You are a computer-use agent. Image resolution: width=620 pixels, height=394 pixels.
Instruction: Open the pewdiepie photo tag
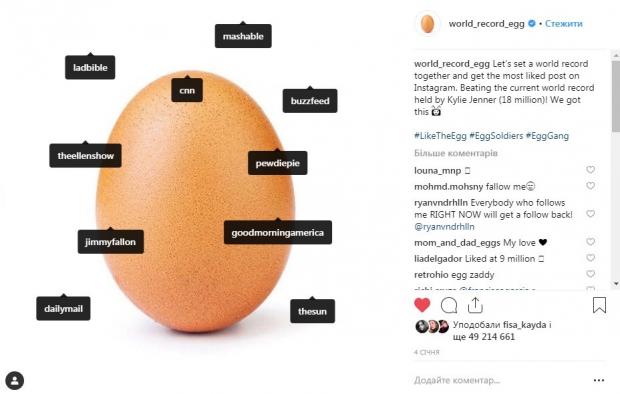coord(278,163)
